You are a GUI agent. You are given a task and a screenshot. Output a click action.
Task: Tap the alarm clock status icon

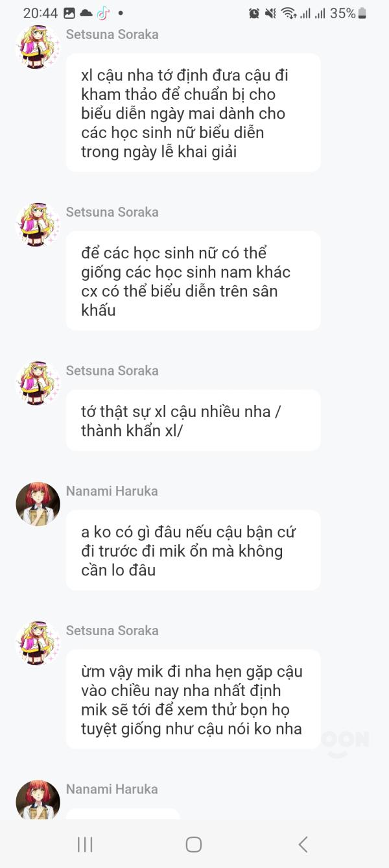coord(254,13)
